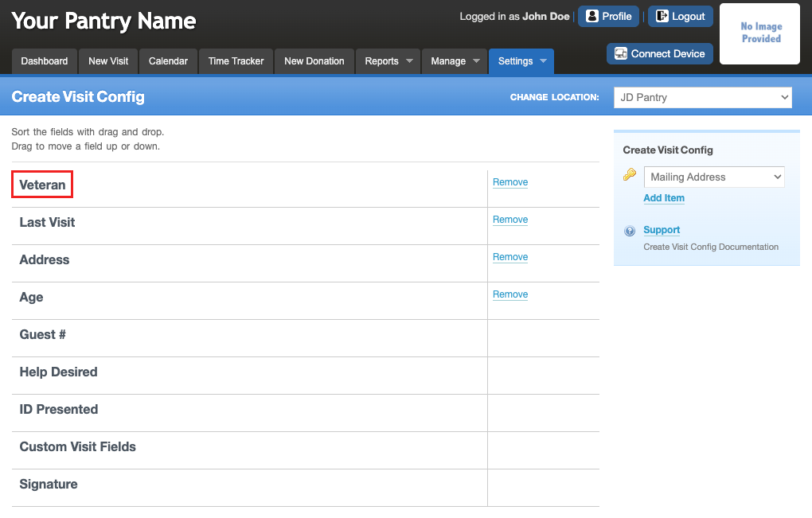Expand the Settings menu arrow
This screenshot has height=518, width=812.
(x=543, y=61)
